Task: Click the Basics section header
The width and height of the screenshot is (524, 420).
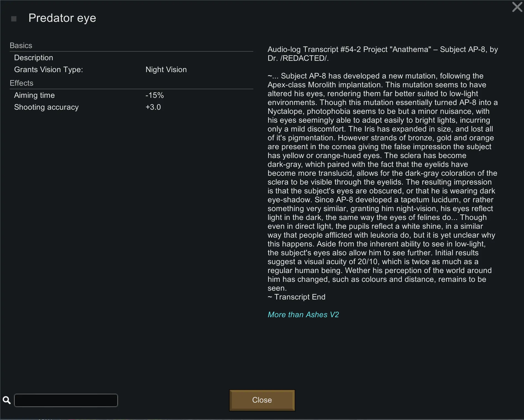Action: point(21,45)
